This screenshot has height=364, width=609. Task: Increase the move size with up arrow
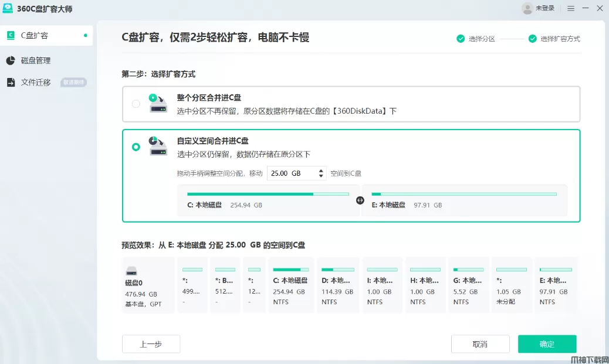(x=321, y=171)
